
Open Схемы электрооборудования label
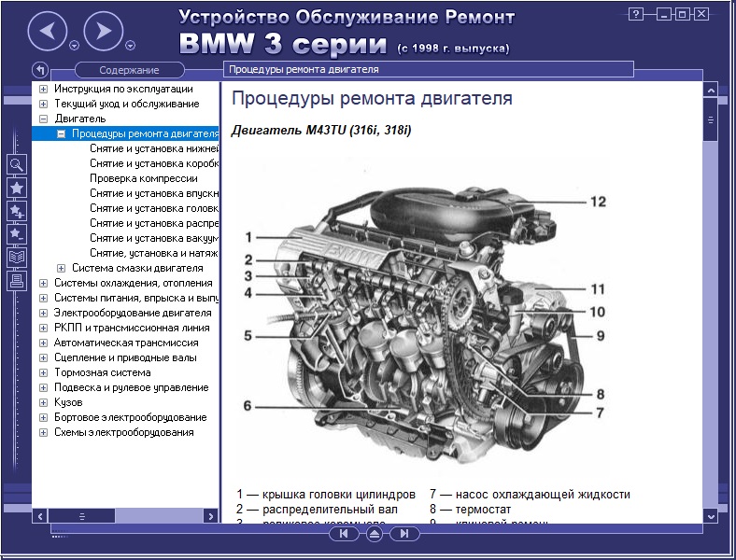click(x=124, y=432)
